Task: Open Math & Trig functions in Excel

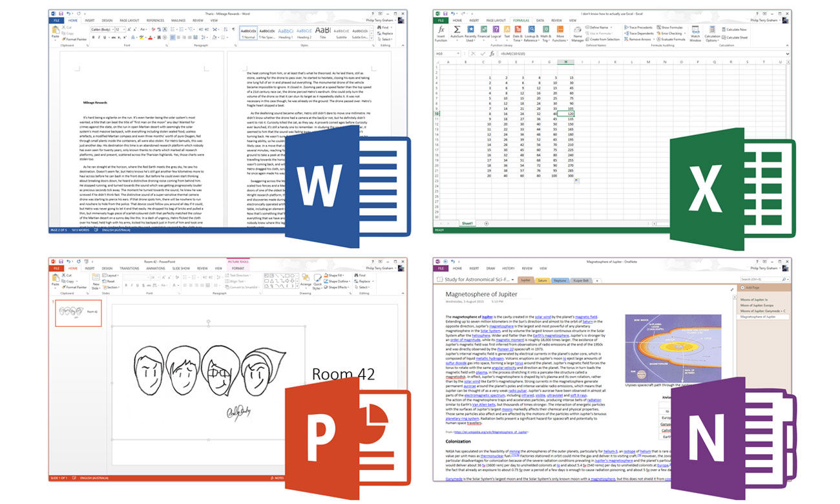Action: pyautogui.click(x=545, y=34)
